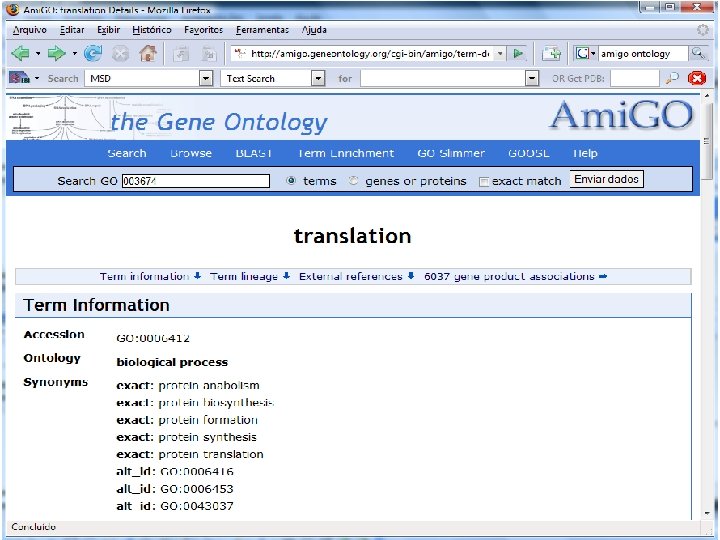The width and height of the screenshot is (720, 540).
Task: Click the alt_id GO:0006453
Action: pos(197,489)
